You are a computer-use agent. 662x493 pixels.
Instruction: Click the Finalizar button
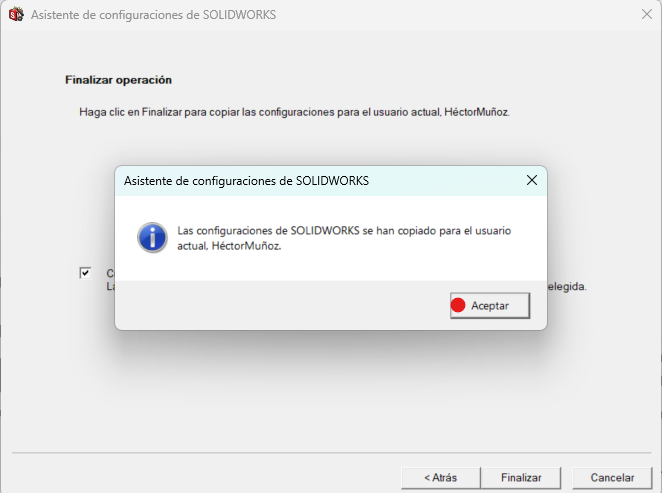pos(521,478)
